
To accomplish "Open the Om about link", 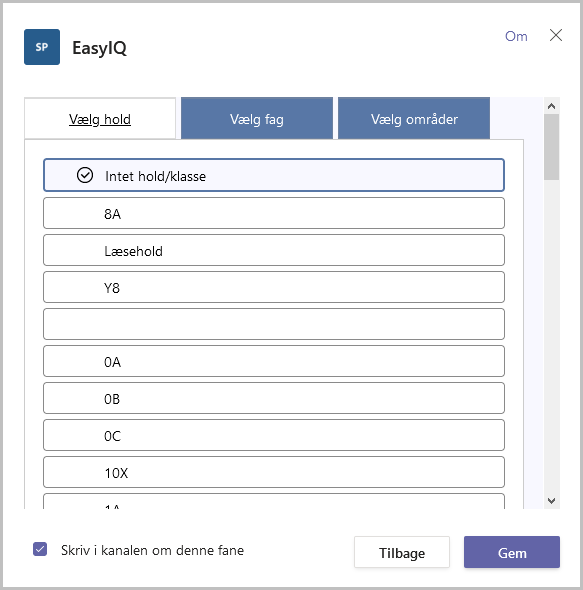I will [x=516, y=36].
